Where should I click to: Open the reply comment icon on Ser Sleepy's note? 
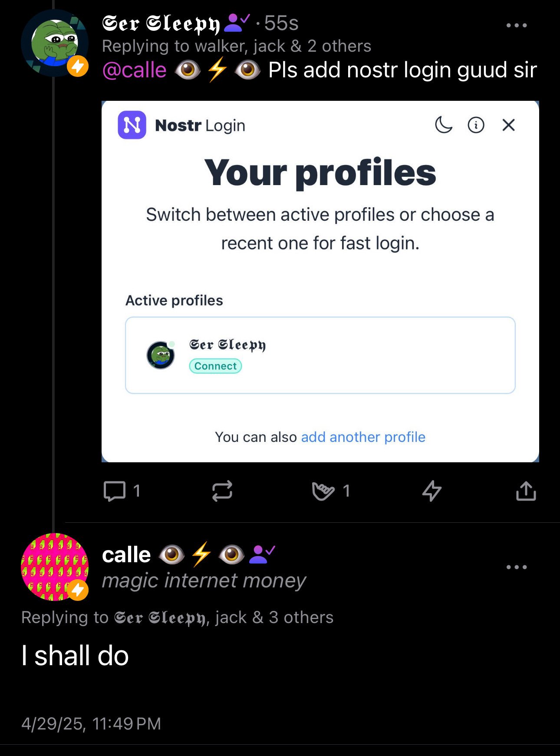(x=115, y=491)
